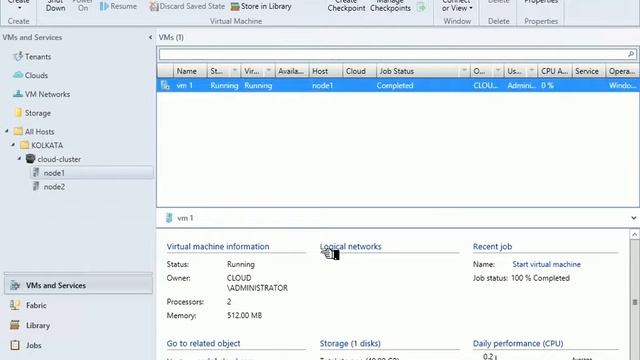
Task: Open Virtual machine state filter dropdown
Action: click(x=269, y=71)
